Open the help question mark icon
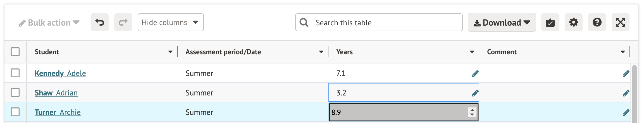The image size is (644, 123). [x=597, y=22]
